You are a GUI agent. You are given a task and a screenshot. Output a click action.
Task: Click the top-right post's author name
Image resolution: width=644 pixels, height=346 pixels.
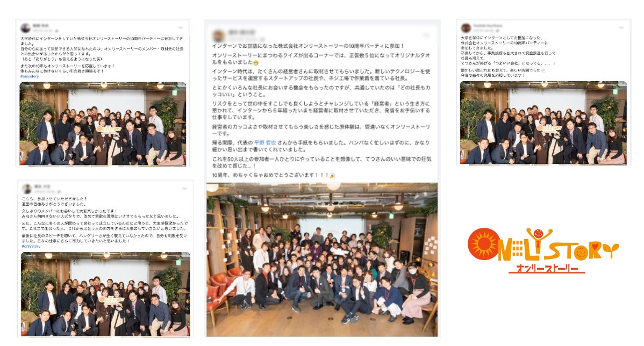(x=488, y=25)
